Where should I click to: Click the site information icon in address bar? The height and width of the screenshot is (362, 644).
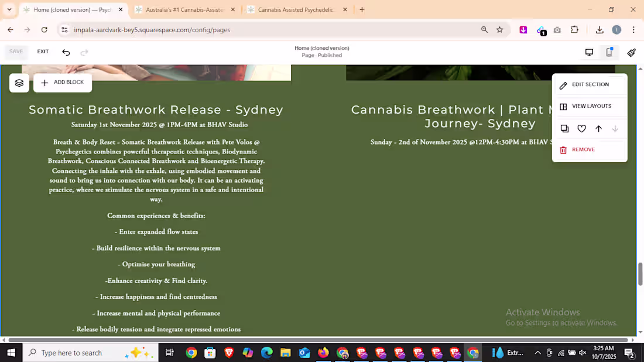(64, 30)
